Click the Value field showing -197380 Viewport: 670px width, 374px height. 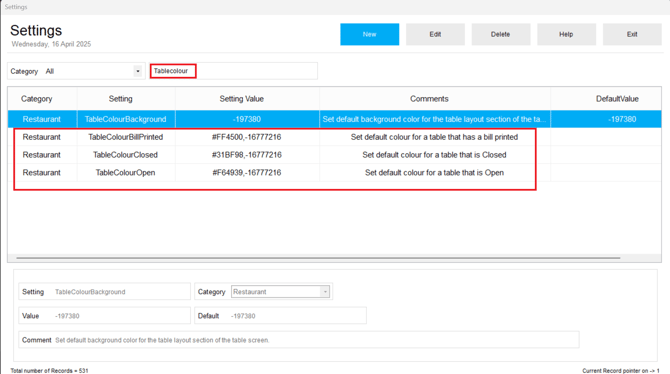(105, 316)
